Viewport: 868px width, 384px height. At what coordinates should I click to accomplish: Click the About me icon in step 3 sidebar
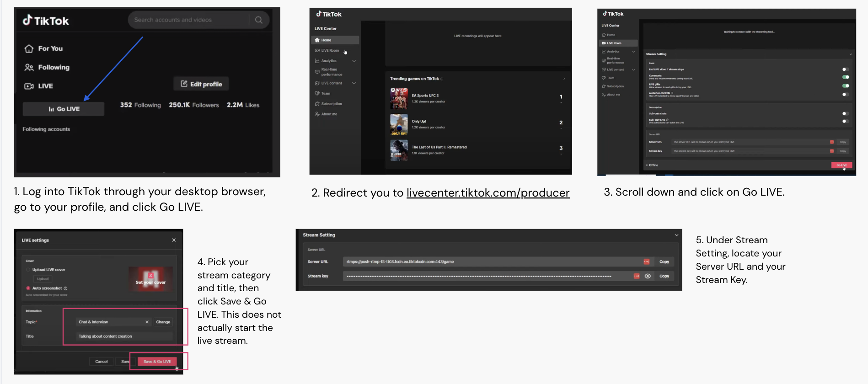coord(604,95)
